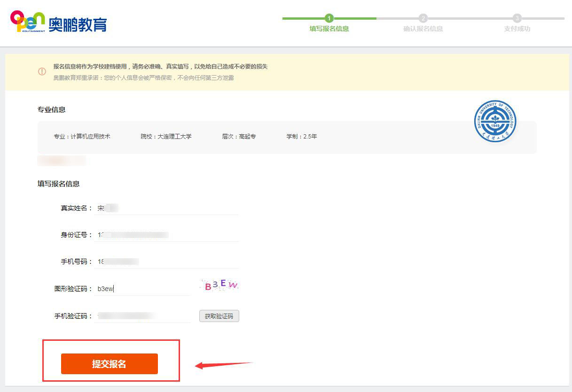Select the 确认报名信息 step label
The width and height of the screenshot is (572, 392).
pos(423,28)
